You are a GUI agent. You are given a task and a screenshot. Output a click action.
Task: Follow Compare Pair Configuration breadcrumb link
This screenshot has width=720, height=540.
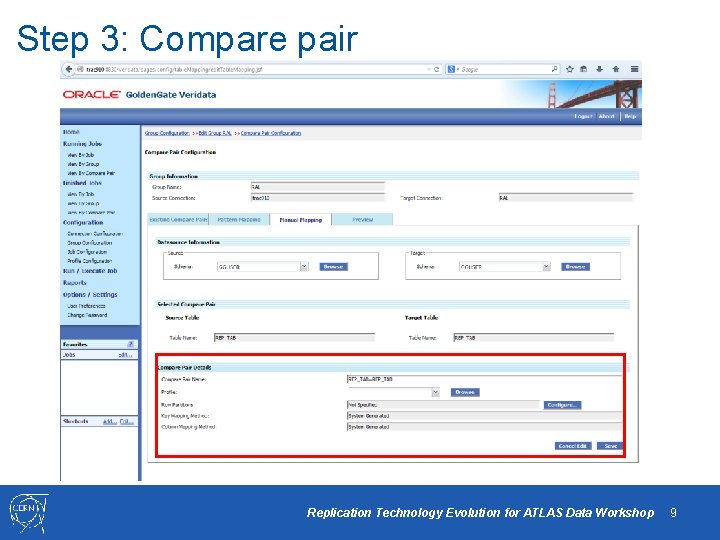pos(271,133)
